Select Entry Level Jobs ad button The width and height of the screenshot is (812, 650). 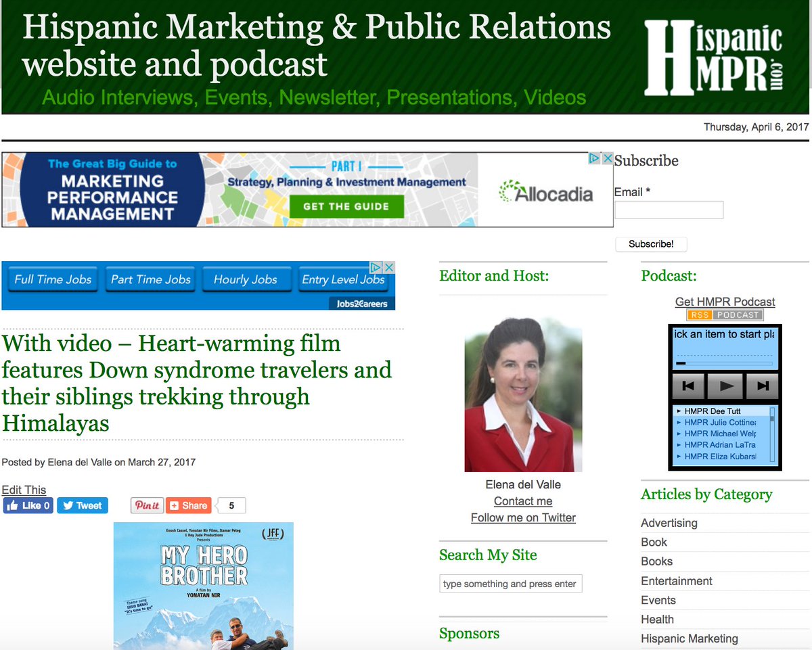pos(343,279)
